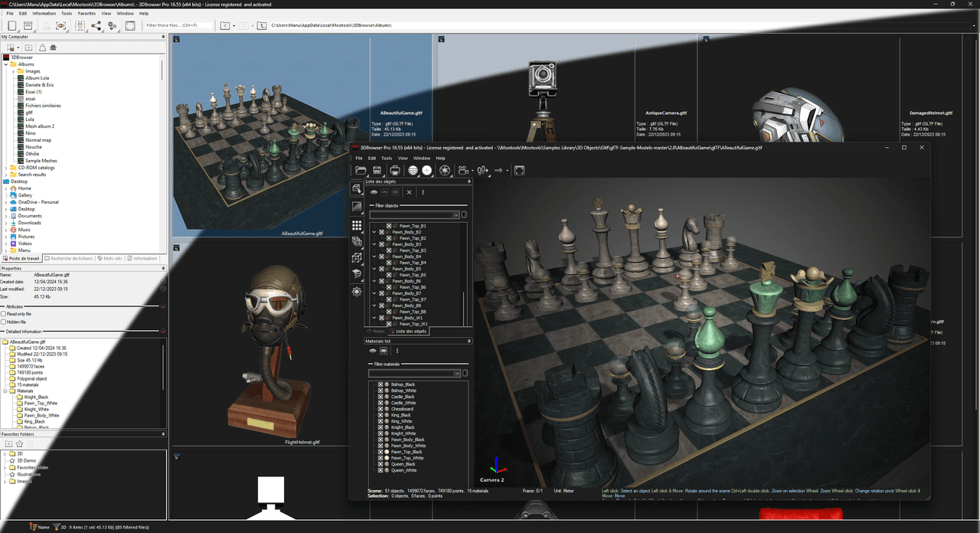Click the gears settings icon in main toolbar
Screen dimensions: 980x533
click(x=113, y=25)
